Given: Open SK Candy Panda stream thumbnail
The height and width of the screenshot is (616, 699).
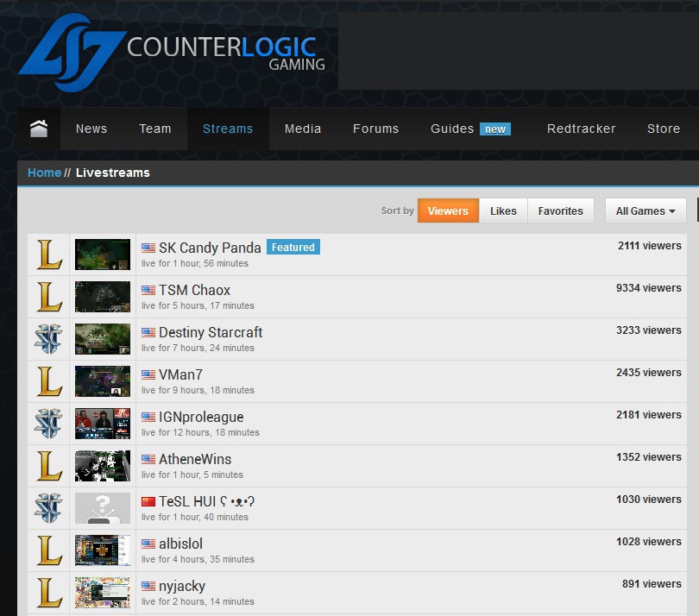Looking at the screenshot, I should (x=103, y=255).
